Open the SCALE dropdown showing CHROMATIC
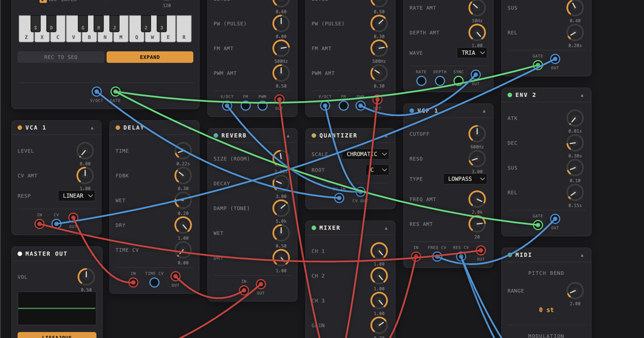The width and height of the screenshot is (644, 338). pyautogui.click(x=365, y=154)
